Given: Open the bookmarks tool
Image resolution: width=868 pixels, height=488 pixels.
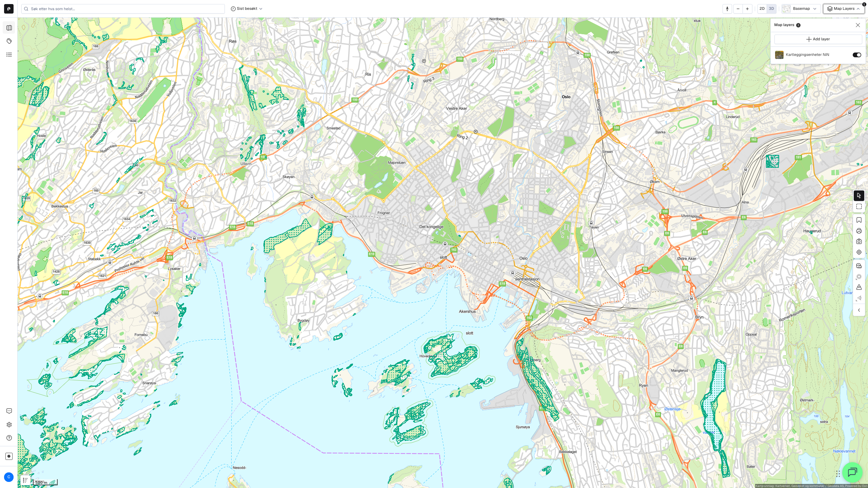Looking at the screenshot, I should (859, 220).
